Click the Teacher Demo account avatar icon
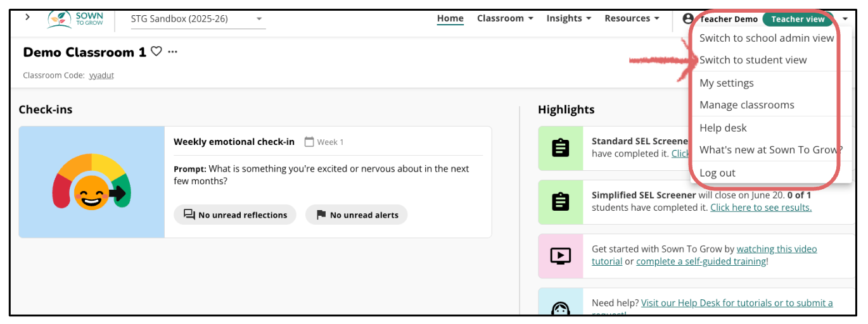 pos(688,19)
